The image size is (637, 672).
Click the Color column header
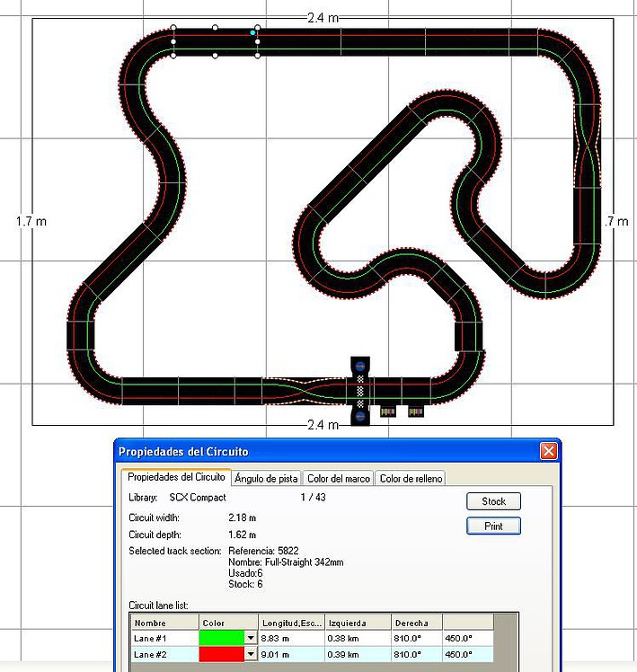click(x=228, y=623)
